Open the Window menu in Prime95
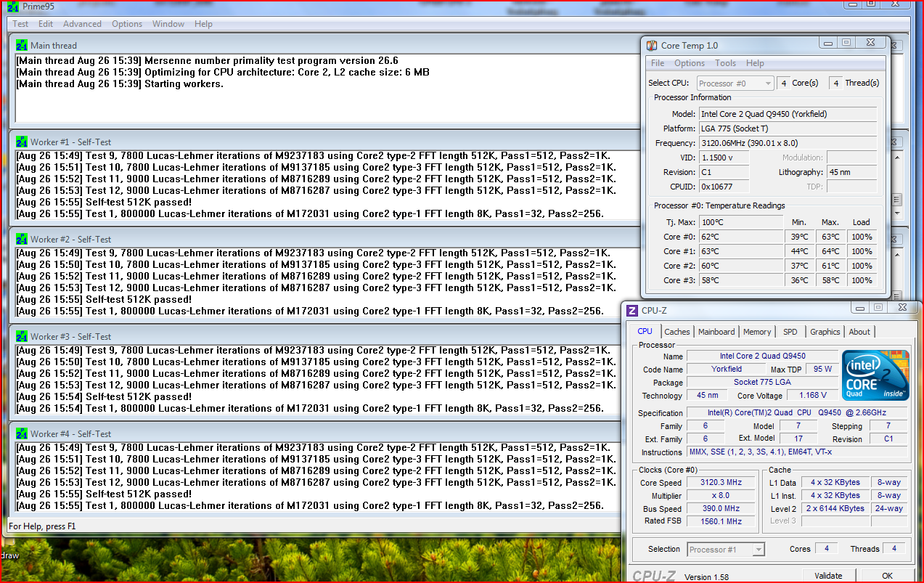 168,24
